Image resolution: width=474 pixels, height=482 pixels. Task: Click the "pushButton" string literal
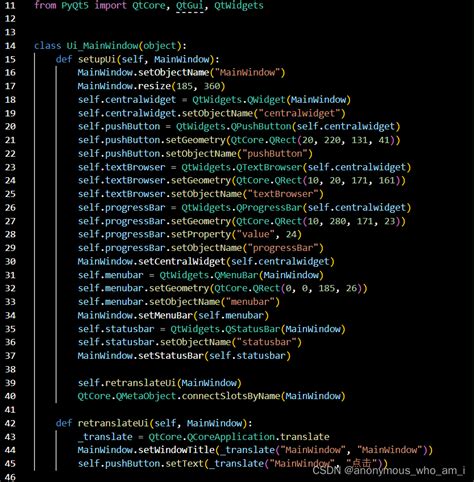click(x=274, y=154)
